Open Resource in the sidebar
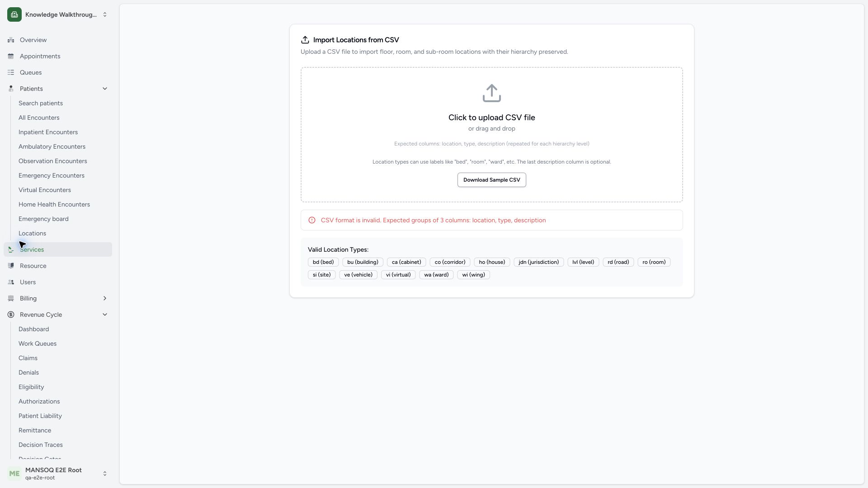 pos(58,266)
